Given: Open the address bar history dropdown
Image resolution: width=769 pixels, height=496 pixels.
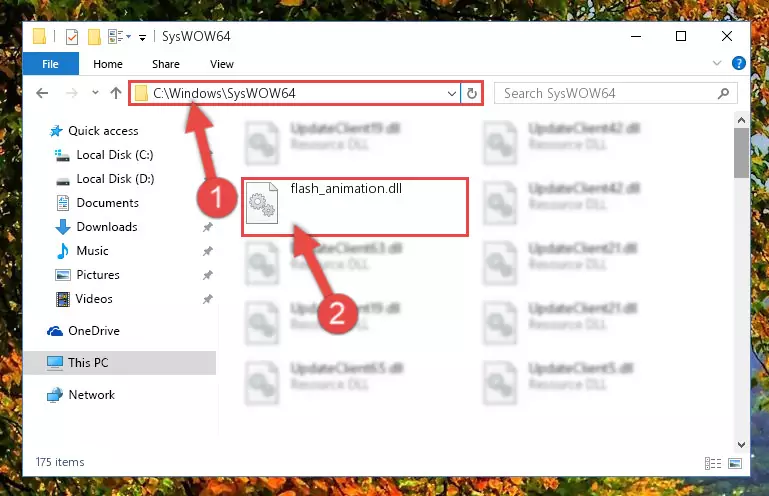Looking at the screenshot, I should (452, 93).
